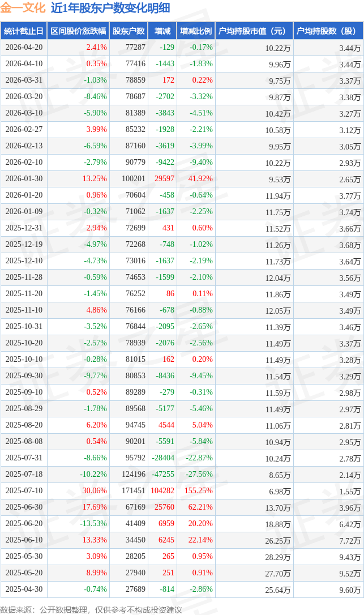
Task: Select the 2026-04-20 date cell
Action: pyautogui.click(x=24, y=47)
